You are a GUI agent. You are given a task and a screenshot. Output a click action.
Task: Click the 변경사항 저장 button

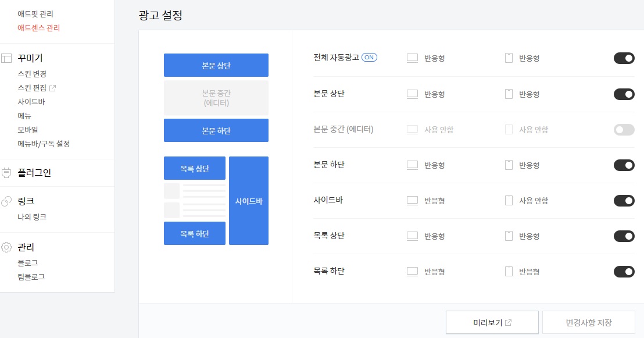coord(589,323)
